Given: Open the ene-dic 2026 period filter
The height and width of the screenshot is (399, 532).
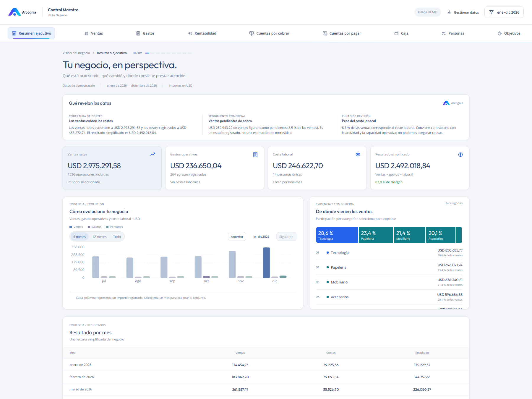Looking at the screenshot, I should click(x=504, y=12).
